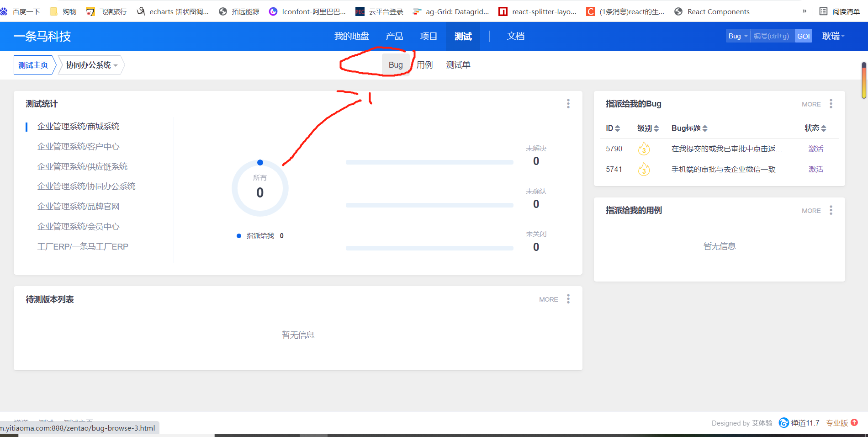Open 待测版本列表 panel options menu

click(568, 299)
